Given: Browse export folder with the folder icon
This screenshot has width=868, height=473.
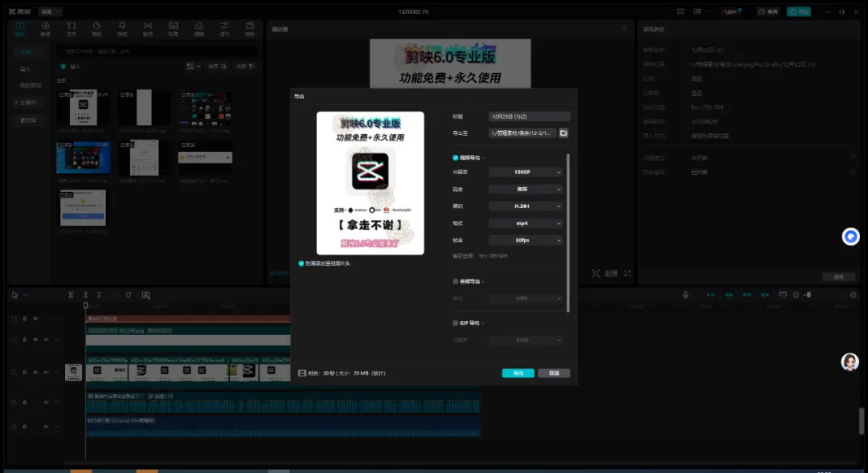Looking at the screenshot, I should [x=563, y=133].
